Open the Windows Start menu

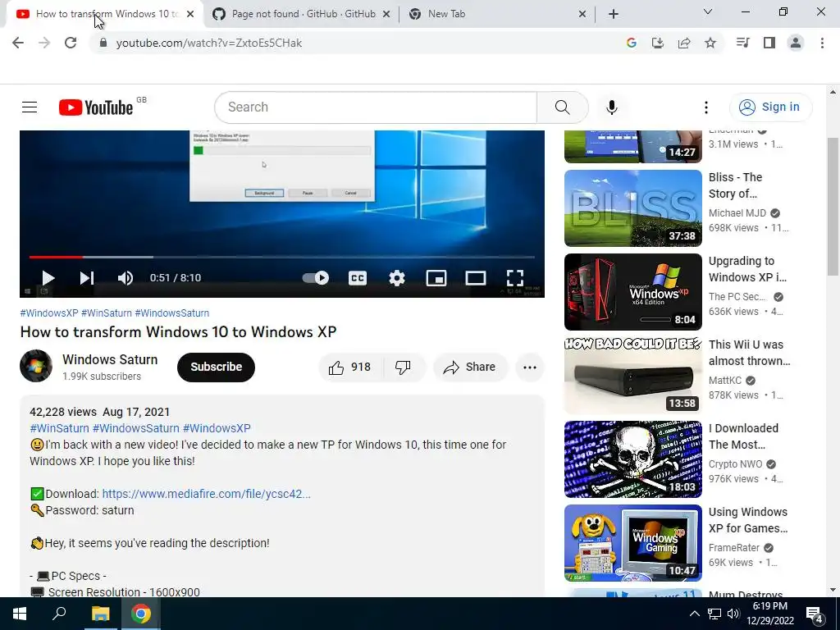click(20, 614)
